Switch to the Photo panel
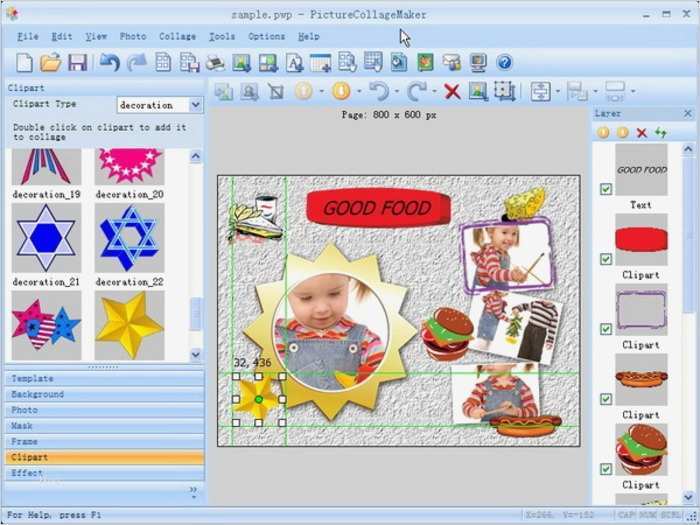 pyautogui.click(x=104, y=410)
